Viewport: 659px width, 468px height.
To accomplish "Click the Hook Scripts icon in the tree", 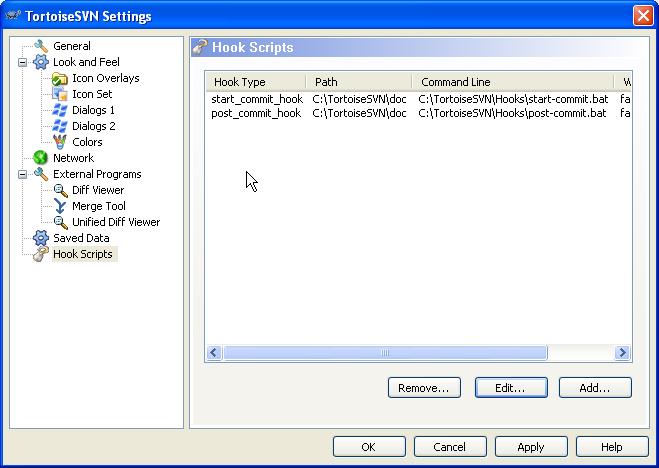I will coord(41,254).
